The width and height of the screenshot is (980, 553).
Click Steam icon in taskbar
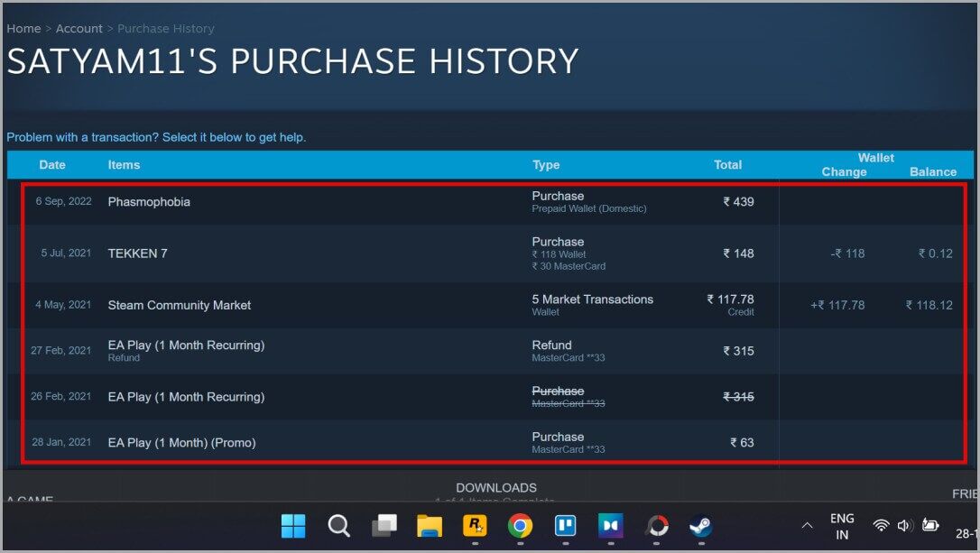click(x=701, y=526)
